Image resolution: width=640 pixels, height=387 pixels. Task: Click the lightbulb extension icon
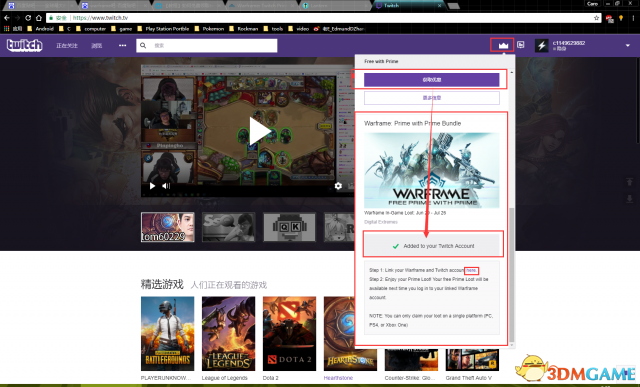(621, 18)
